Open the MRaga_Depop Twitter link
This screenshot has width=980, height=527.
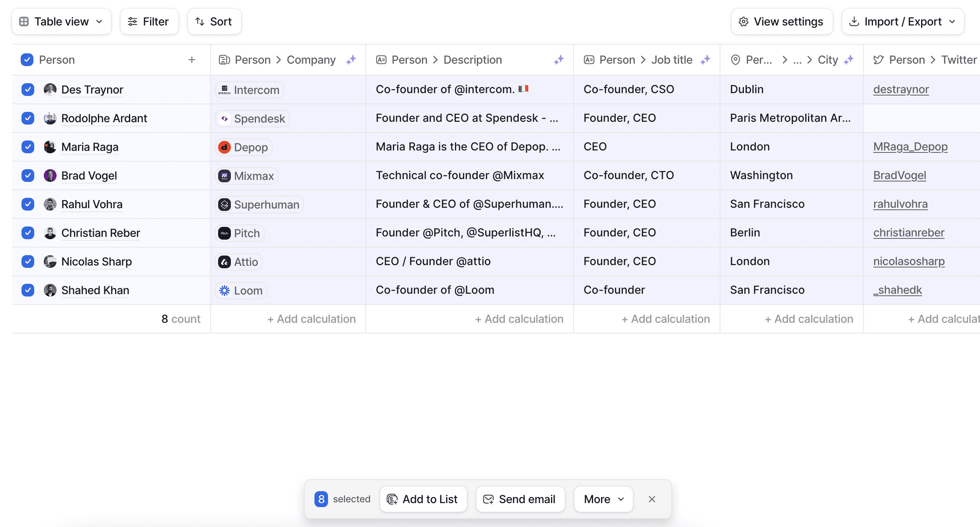pyautogui.click(x=910, y=146)
